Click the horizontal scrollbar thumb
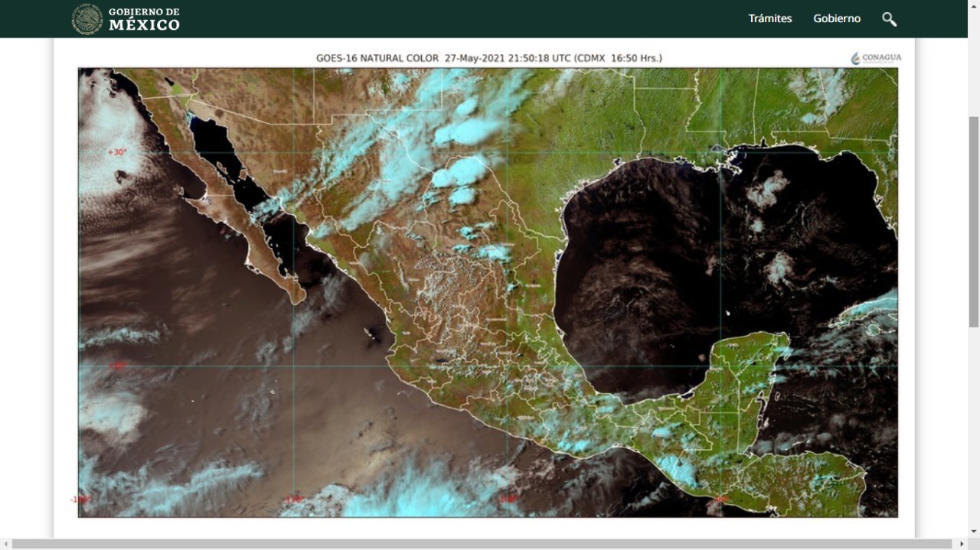The width and height of the screenshot is (980, 550). (482, 544)
